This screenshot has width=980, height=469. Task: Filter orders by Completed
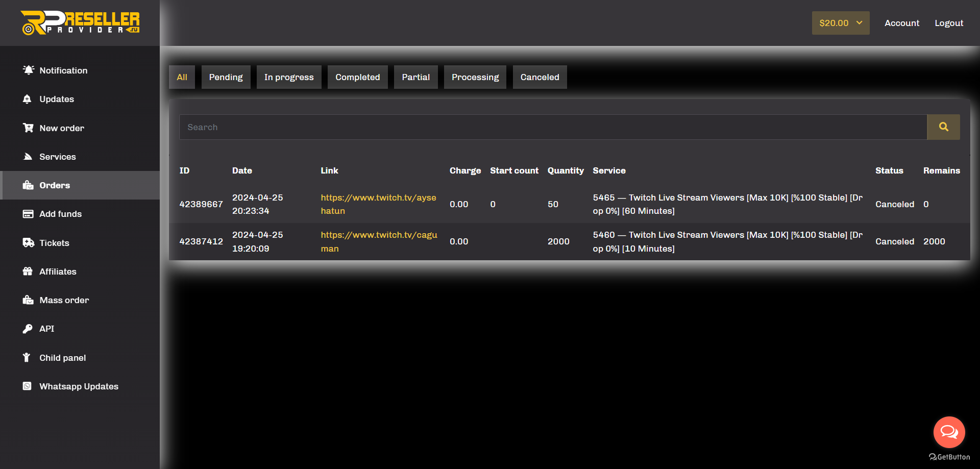tap(358, 77)
